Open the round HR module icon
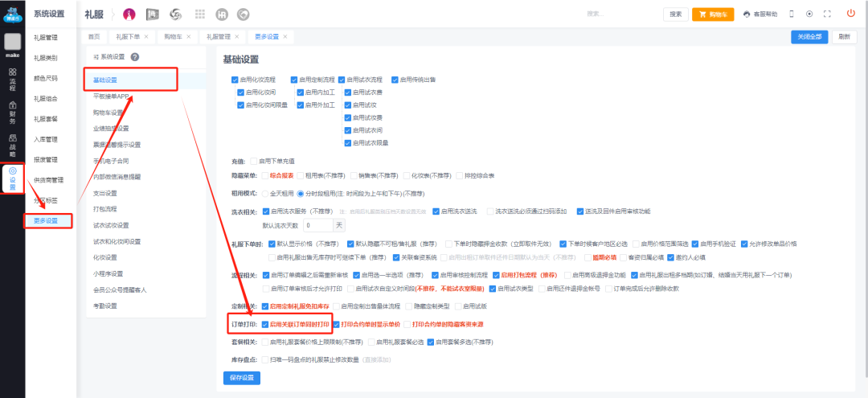This screenshot has width=868, height=398. coord(222,14)
